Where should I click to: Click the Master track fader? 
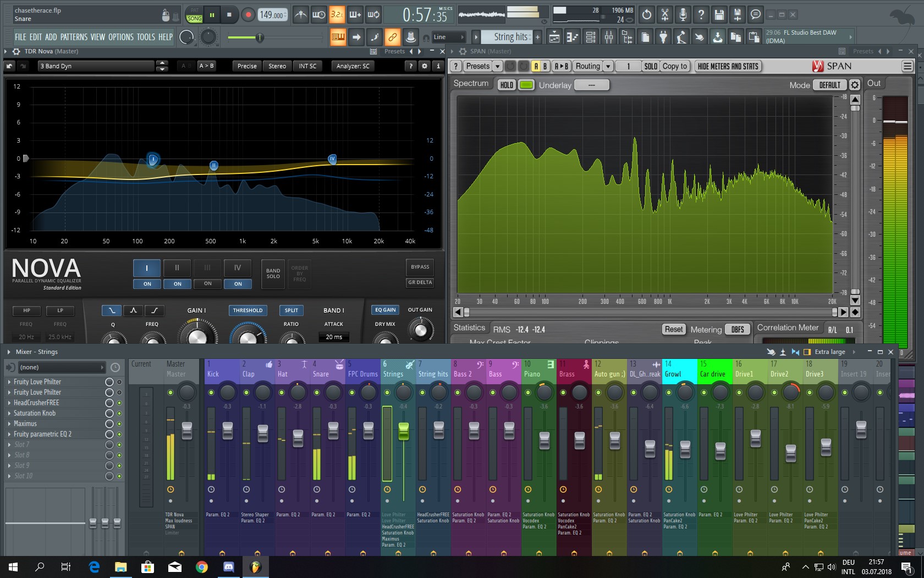pos(187,430)
